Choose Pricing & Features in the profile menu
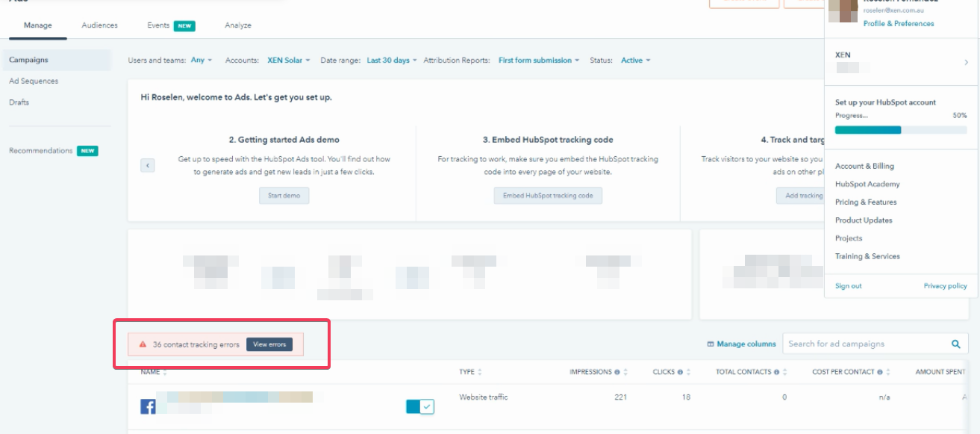 click(866, 202)
